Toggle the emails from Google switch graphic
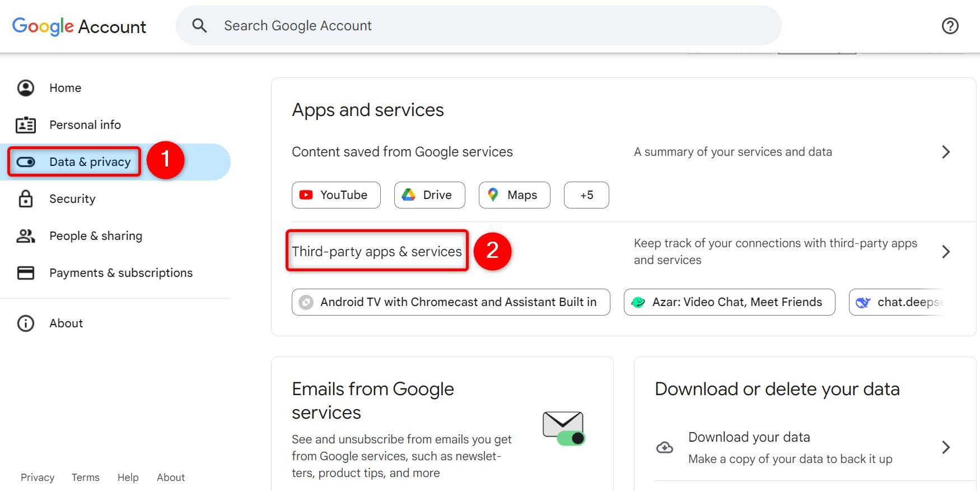This screenshot has width=980, height=491. click(570, 438)
